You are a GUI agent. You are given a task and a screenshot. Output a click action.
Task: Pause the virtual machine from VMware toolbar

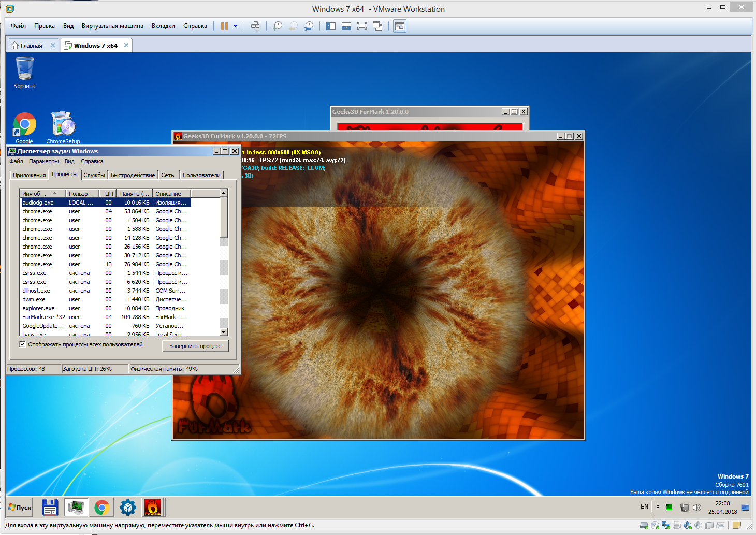pos(224,26)
